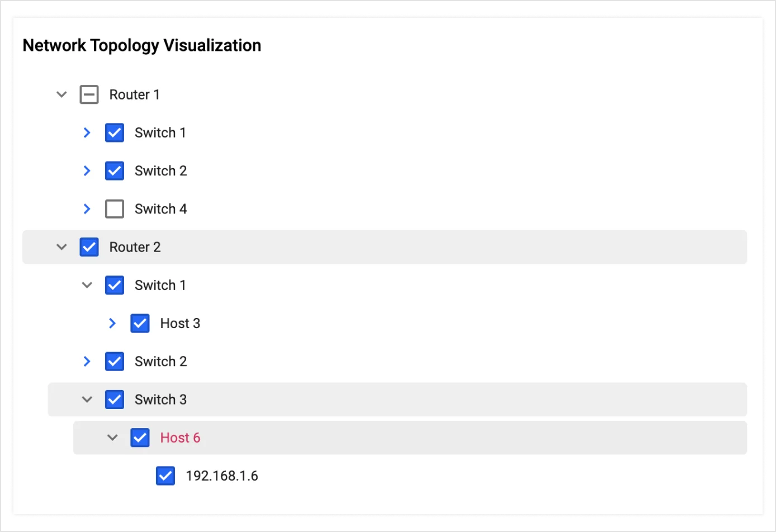Screen dimensions: 776x532
Task: Expand the Switch 4 node
Action: click(87, 209)
